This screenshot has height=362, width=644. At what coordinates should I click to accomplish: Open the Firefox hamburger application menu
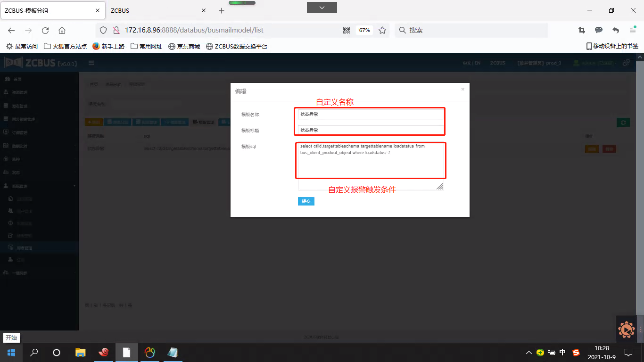pyautogui.click(x=633, y=30)
